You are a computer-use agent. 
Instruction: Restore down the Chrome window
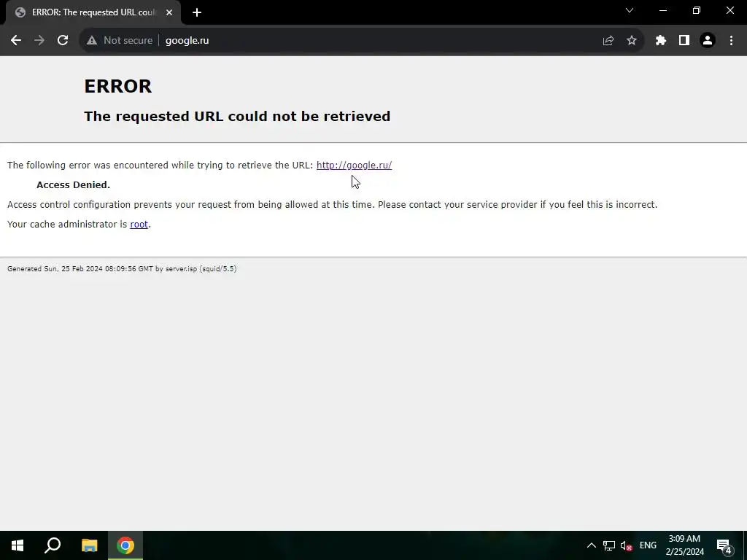click(697, 10)
